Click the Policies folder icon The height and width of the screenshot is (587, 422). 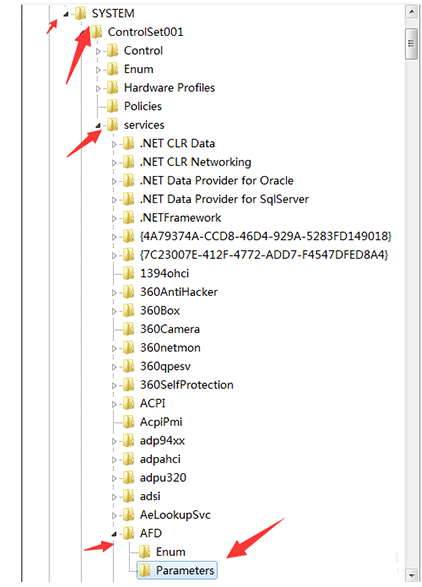[112, 106]
